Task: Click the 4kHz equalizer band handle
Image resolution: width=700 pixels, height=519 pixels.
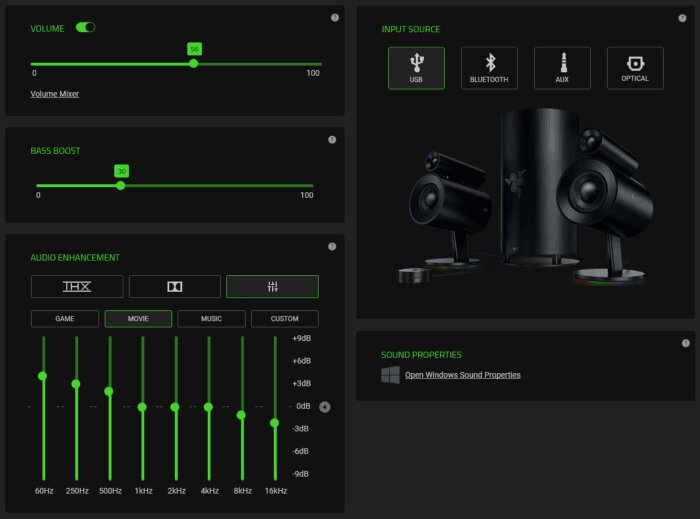Action: click(208, 407)
